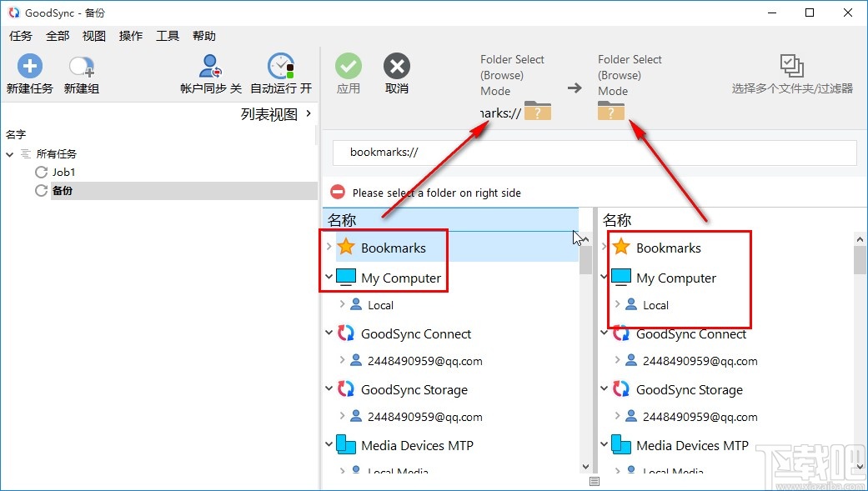
Task: Click the Cancel (取消) X button
Action: pos(397,67)
